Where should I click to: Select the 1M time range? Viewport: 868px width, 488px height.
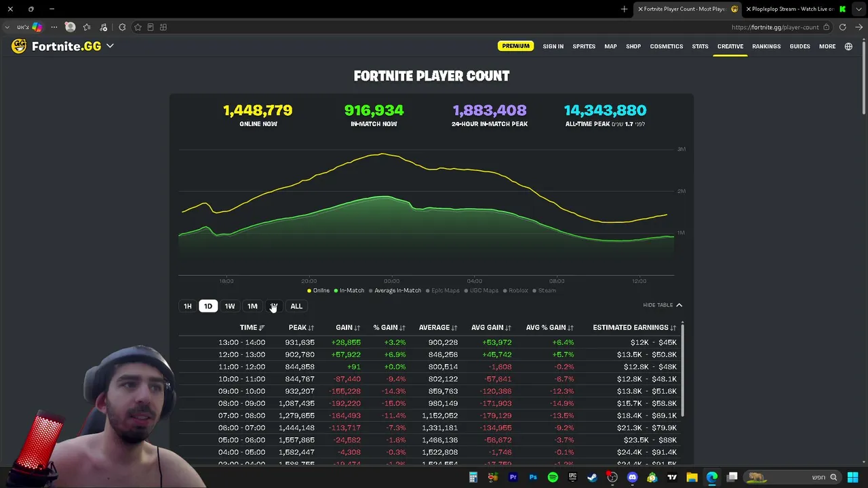pyautogui.click(x=252, y=306)
